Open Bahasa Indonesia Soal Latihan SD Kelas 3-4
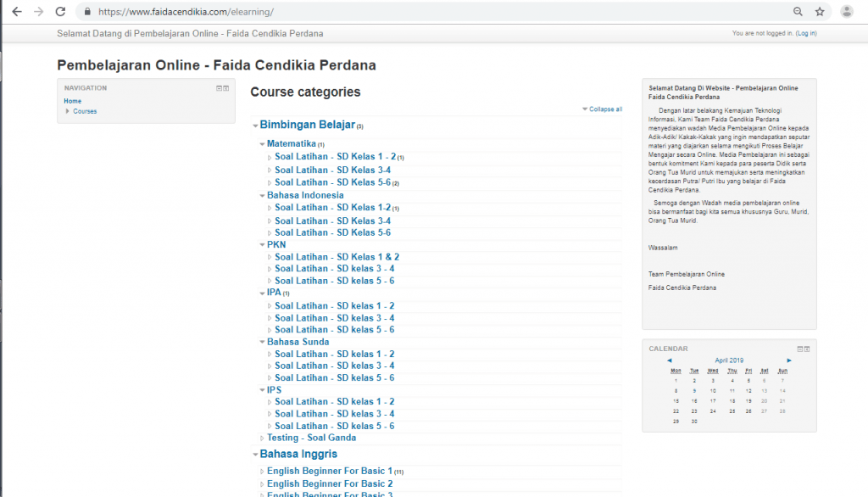This screenshot has width=868, height=497. click(x=332, y=221)
